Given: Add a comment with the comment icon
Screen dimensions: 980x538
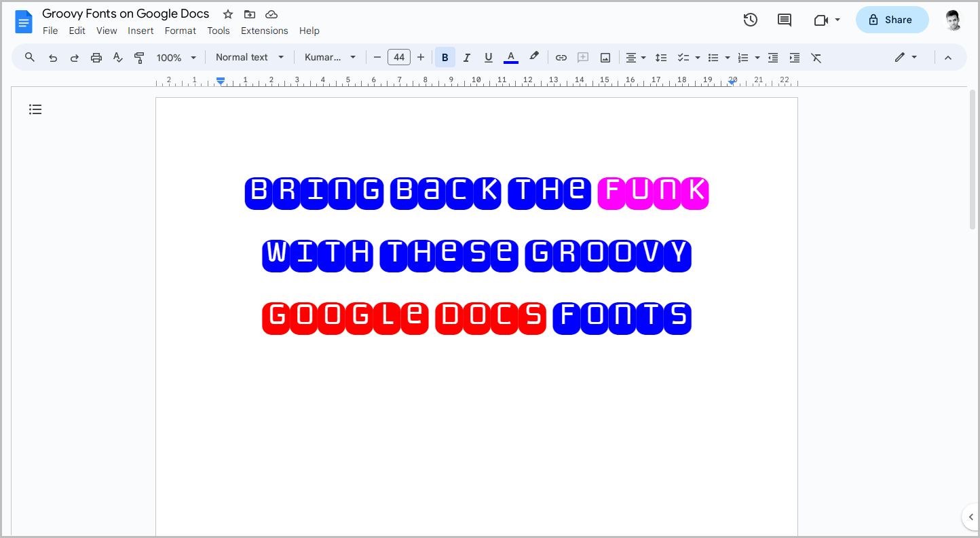Looking at the screenshot, I should [583, 57].
